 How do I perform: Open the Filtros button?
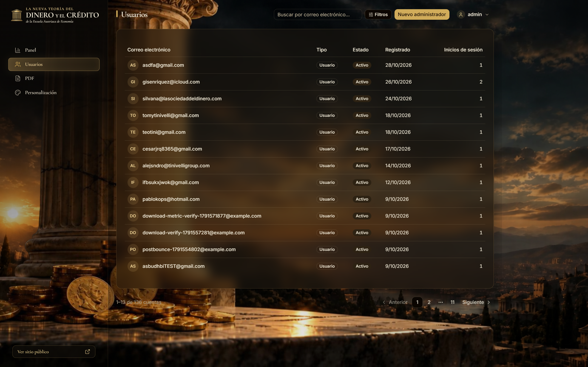[x=378, y=14]
